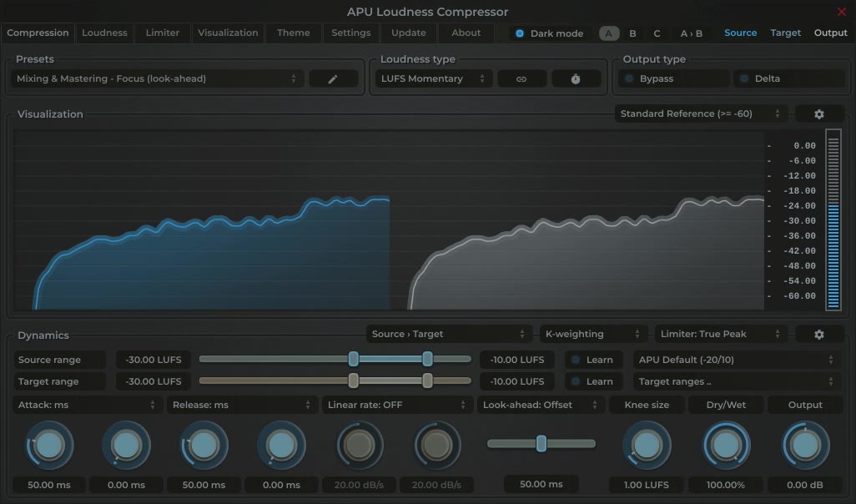Toggle Dark mode
The height and width of the screenshot is (504, 856).
[550, 33]
